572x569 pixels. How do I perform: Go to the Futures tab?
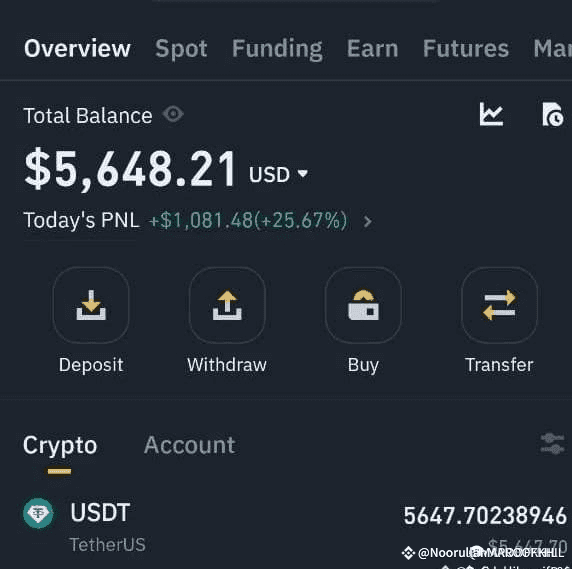click(466, 49)
